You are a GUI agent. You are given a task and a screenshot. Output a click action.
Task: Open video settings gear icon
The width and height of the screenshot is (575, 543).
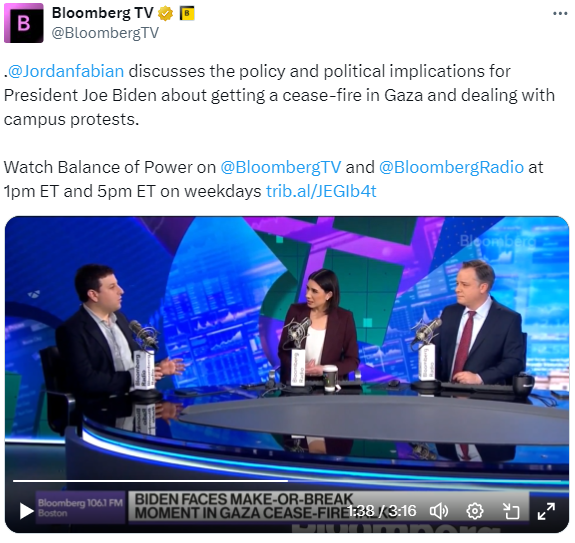[x=475, y=511]
